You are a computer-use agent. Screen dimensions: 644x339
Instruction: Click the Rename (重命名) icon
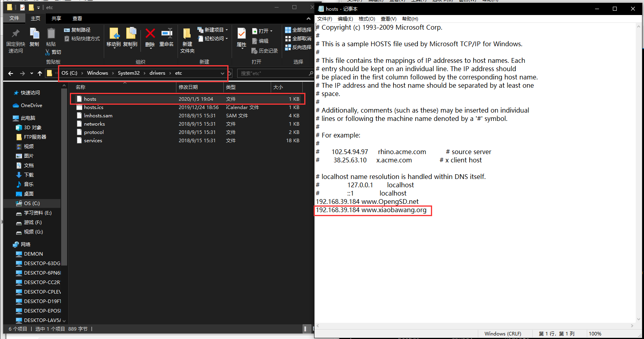[167, 34]
